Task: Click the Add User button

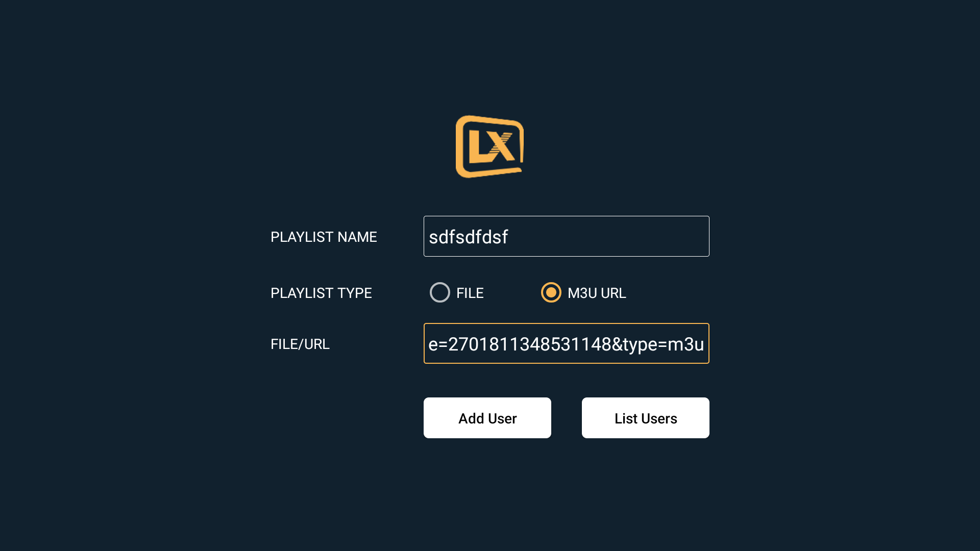Action: [x=487, y=418]
